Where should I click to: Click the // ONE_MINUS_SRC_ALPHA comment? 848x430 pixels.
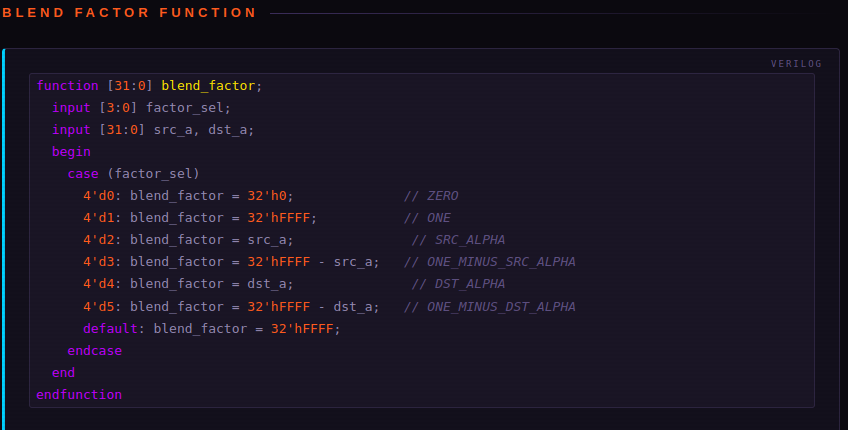click(489, 262)
